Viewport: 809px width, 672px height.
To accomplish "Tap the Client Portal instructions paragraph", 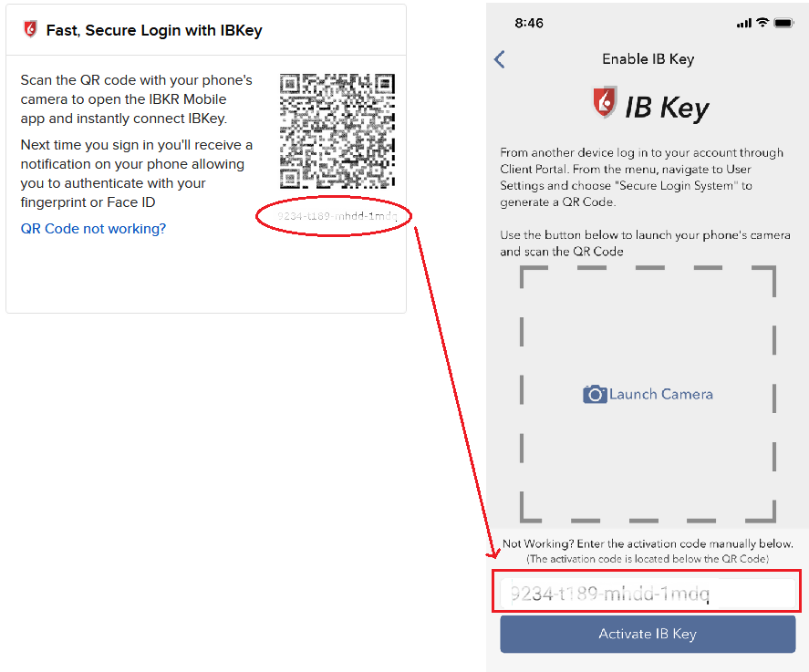I will 641,177.
